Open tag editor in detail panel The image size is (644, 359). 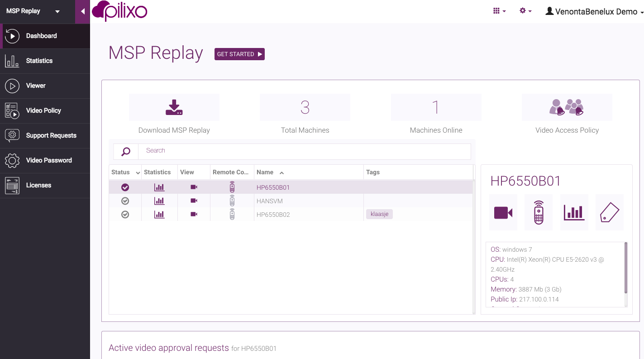610,212
